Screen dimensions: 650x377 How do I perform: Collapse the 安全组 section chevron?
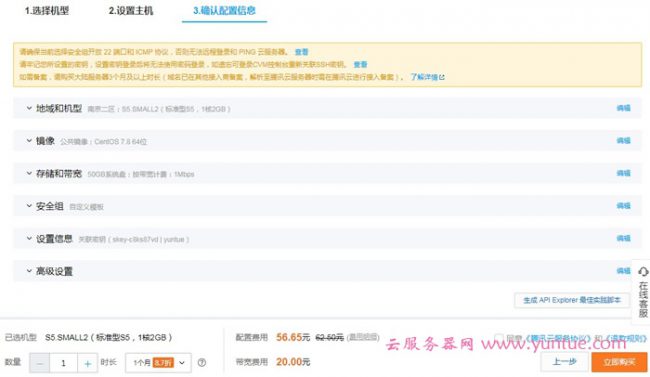(x=29, y=206)
